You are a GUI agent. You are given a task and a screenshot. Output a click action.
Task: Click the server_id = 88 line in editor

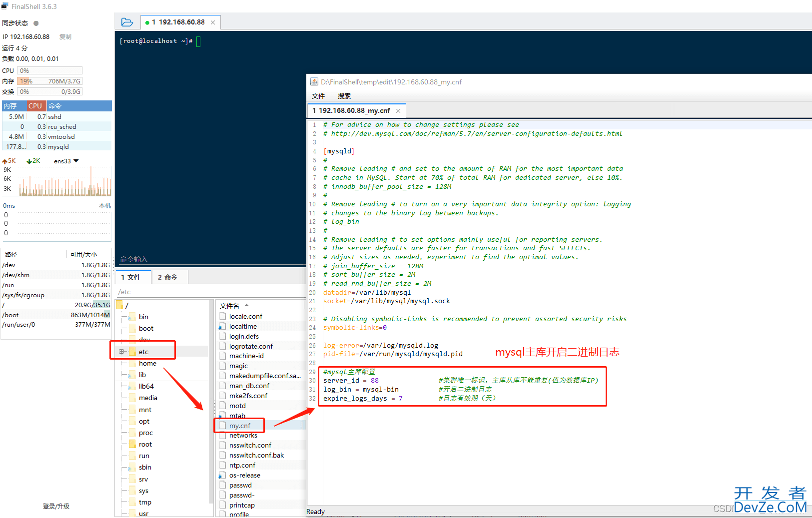(x=351, y=381)
